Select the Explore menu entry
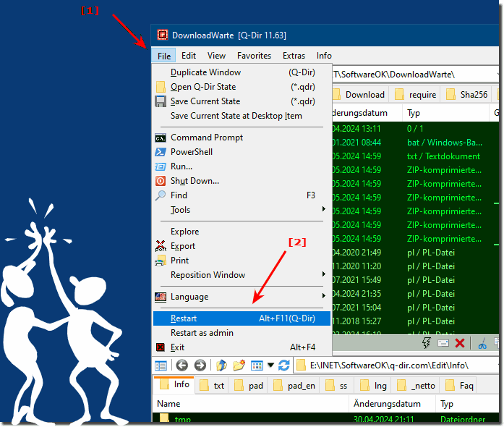Viewport: 504px width, 427px height. 242,232
